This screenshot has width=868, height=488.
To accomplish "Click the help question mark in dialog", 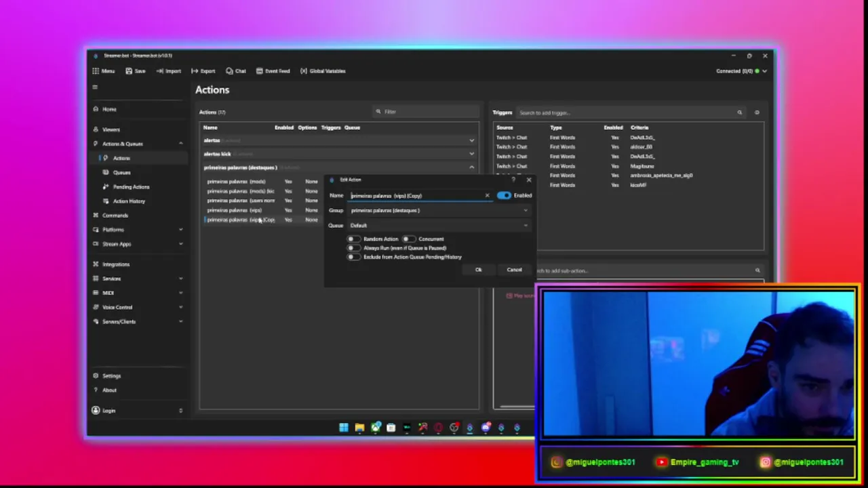I will click(x=513, y=180).
